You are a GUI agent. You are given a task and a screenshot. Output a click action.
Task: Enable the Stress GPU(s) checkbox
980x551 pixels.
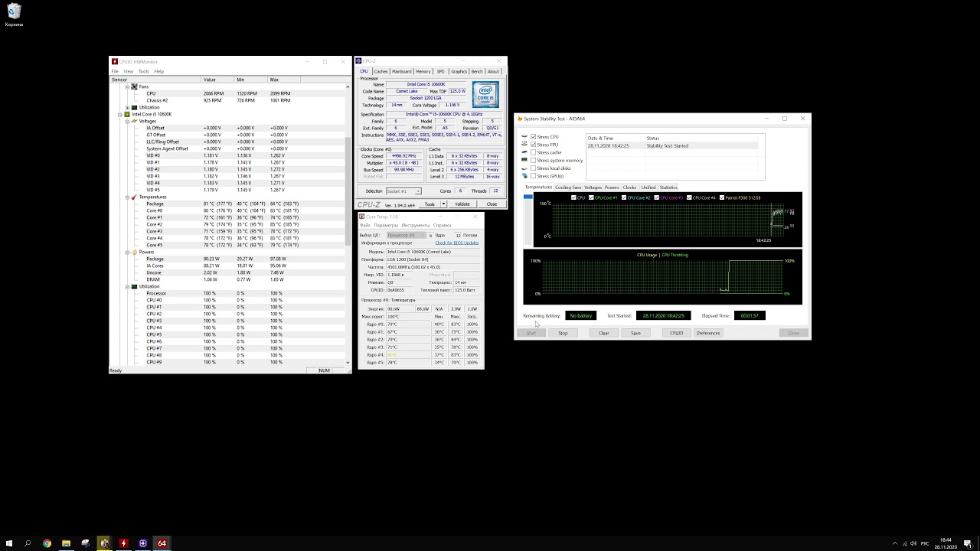pos(533,176)
